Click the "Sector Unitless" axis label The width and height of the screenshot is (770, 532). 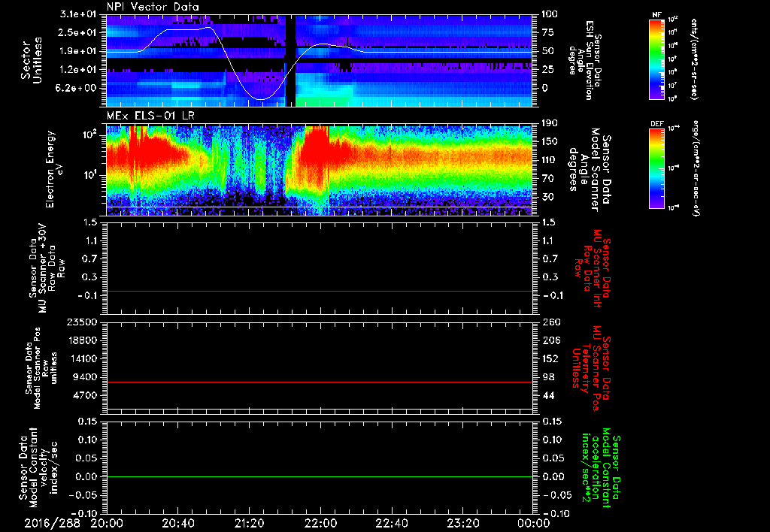coord(32,60)
